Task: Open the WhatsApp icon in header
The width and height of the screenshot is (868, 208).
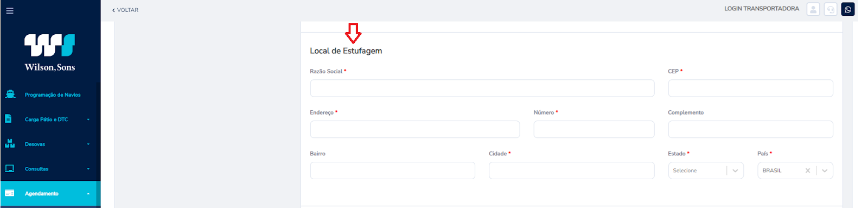Action: pos(848,9)
